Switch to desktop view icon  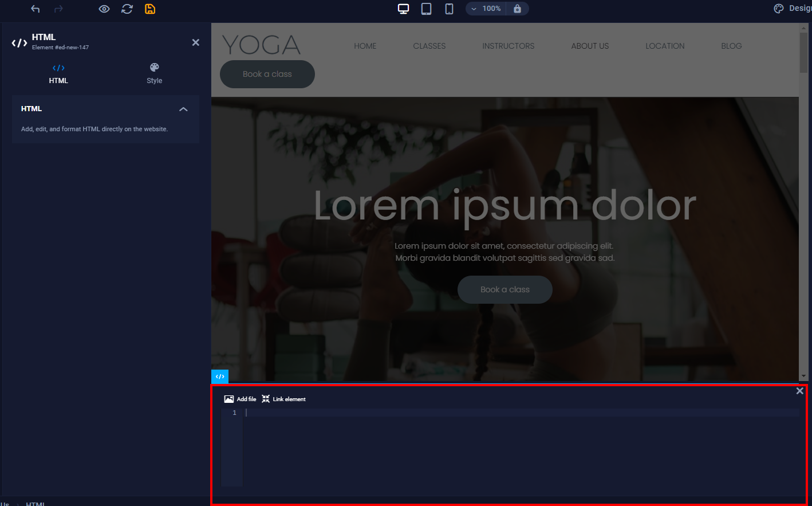click(x=404, y=9)
